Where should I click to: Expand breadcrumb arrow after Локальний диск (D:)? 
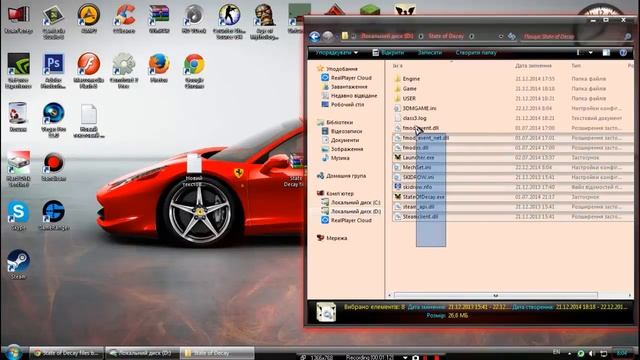point(421,36)
